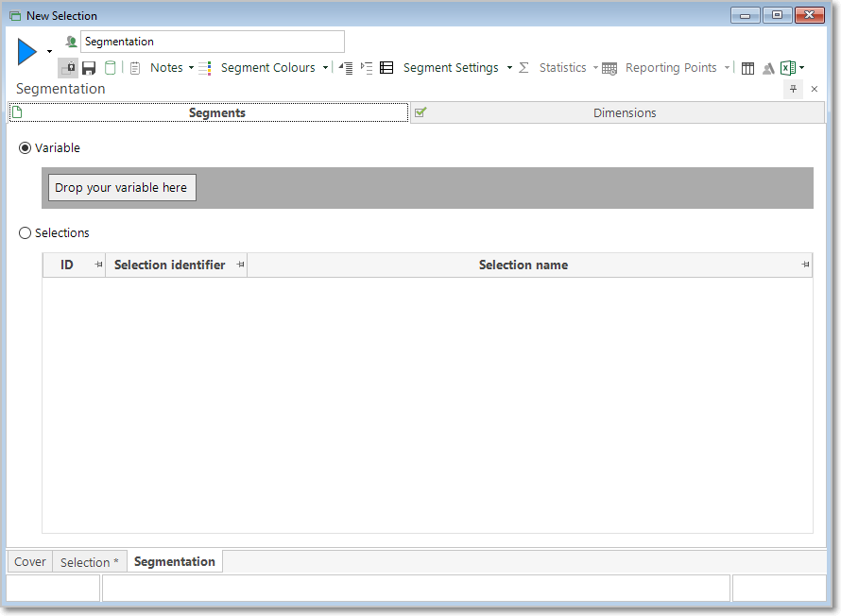Pin the Selection name column
The height and width of the screenshot is (616, 841).
[x=805, y=265]
